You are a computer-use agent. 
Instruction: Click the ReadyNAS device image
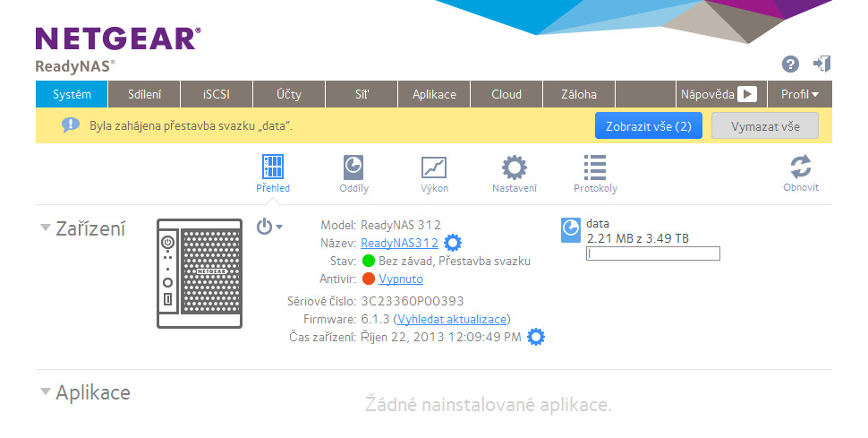click(200, 273)
